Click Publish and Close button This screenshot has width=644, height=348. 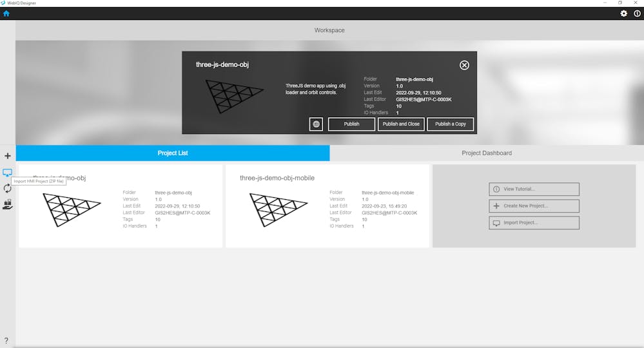coord(401,124)
